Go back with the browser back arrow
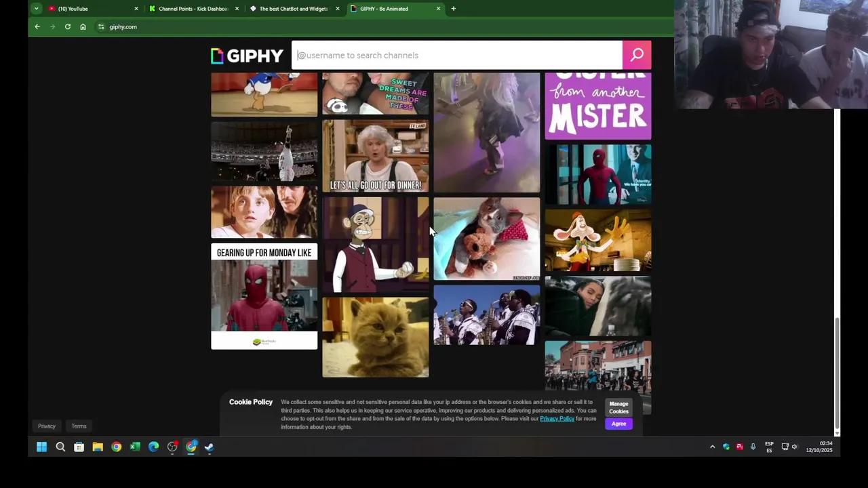Viewport: 868px width, 488px height. (37, 26)
